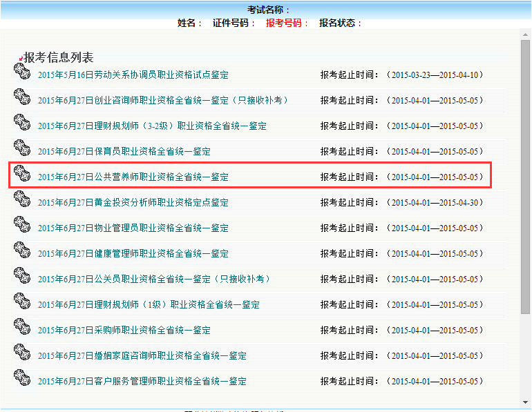Image resolution: width=532 pixels, height=412 pixels.
Task: Click gear icon beside 劳动关系协调员 exam
Action: click(x=22, y=70)
